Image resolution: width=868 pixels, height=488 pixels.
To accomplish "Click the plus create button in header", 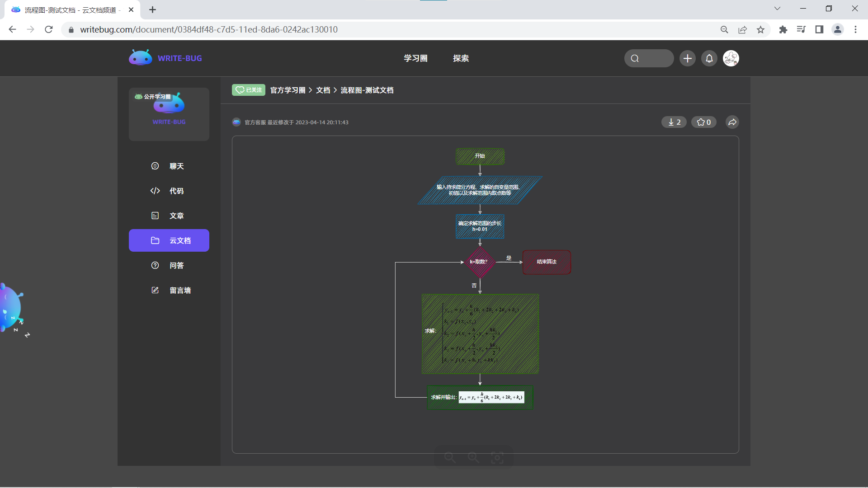I will pyautogui.click(x=687, y=58).
